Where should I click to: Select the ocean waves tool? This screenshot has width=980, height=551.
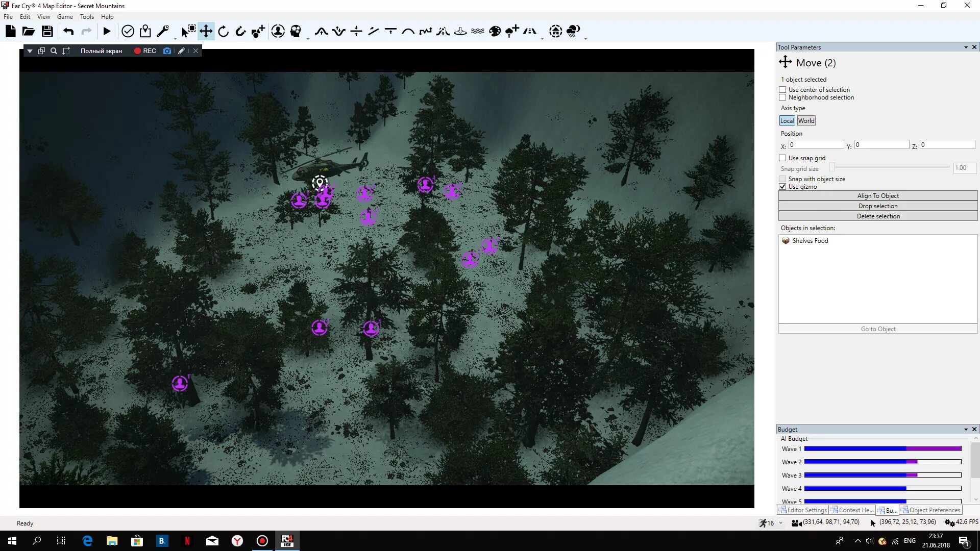478,32
